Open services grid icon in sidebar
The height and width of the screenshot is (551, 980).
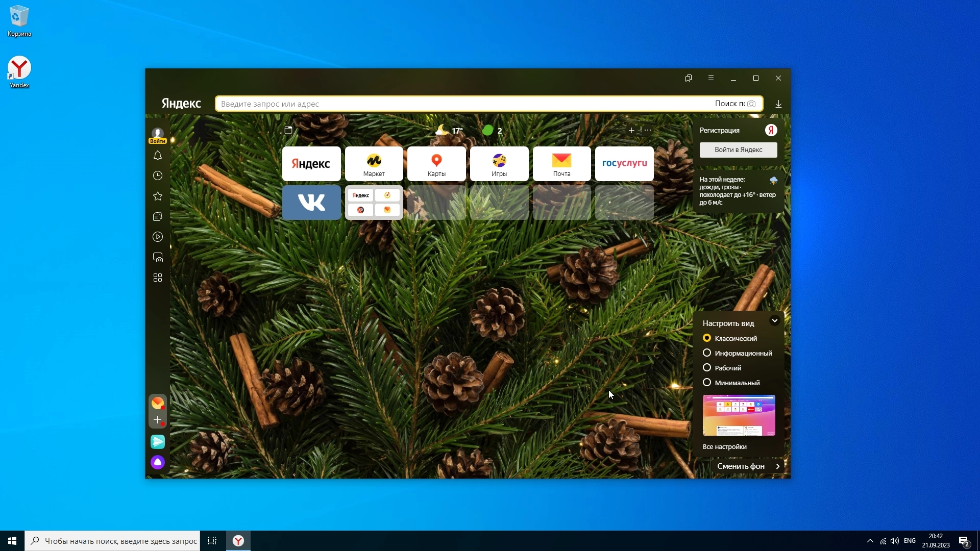coord(158,278)
